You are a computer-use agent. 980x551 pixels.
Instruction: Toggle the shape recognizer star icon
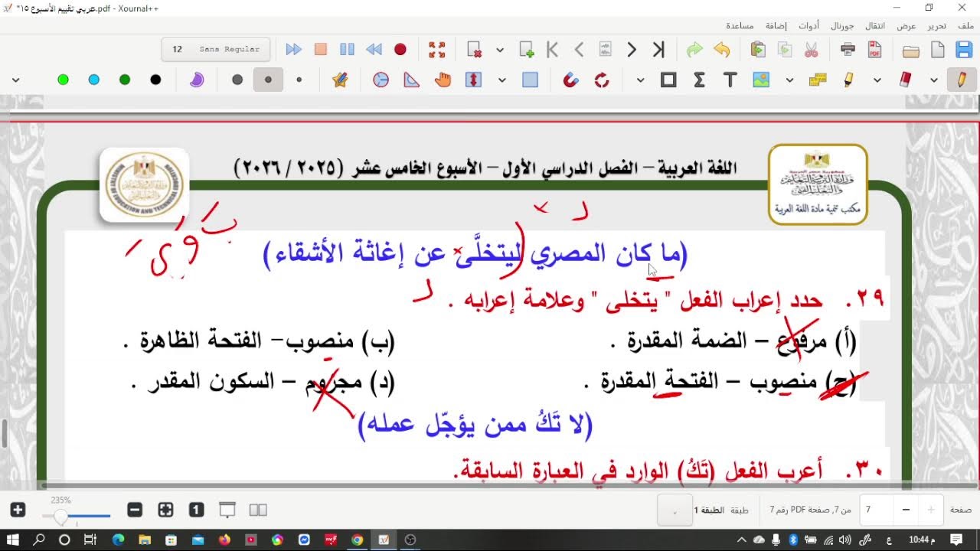[340, 80]
